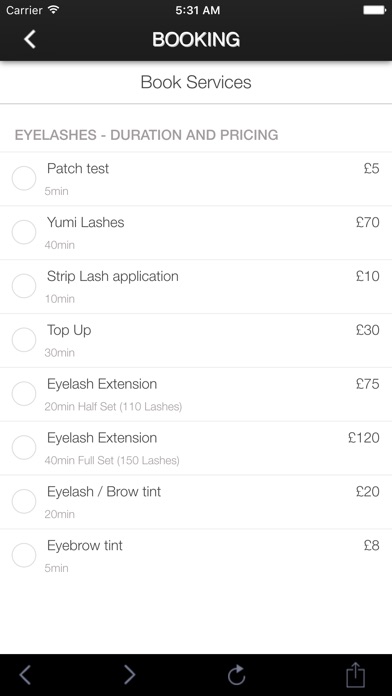Pick Eyelash Extension Half Set radio button
This screenshot has width=392, height=696.
pos(24,394)
